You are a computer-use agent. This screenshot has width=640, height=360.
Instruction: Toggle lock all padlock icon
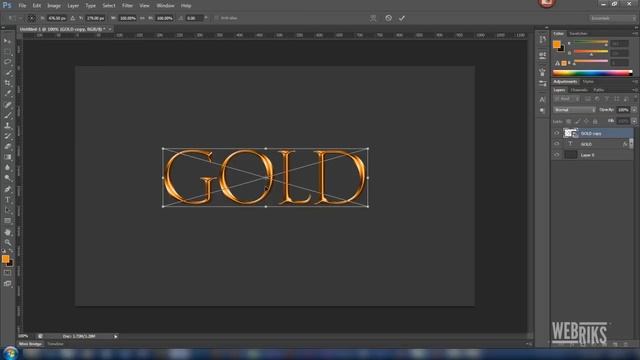(595, 121)
